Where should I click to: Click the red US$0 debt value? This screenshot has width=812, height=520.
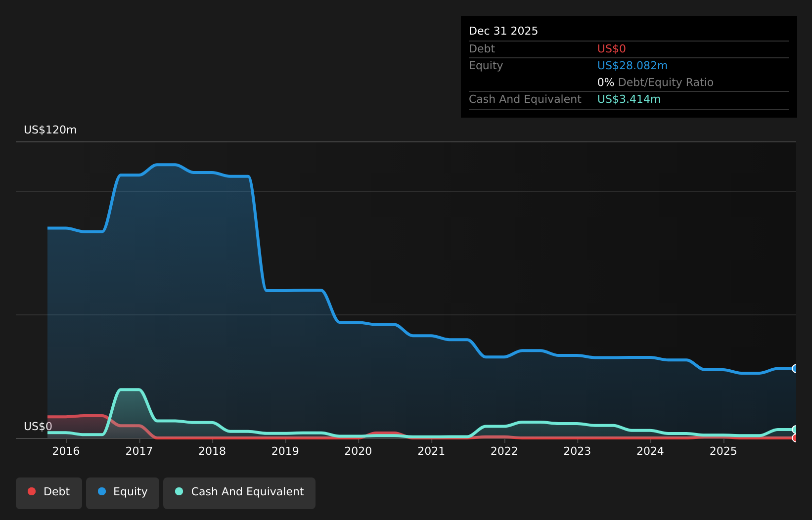[612, 49]
